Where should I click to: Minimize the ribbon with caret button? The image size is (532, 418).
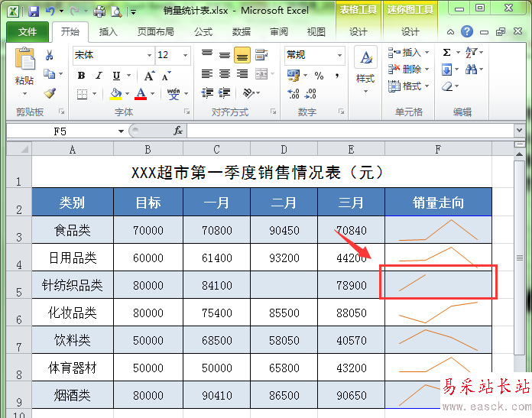(x=450, y=32)
